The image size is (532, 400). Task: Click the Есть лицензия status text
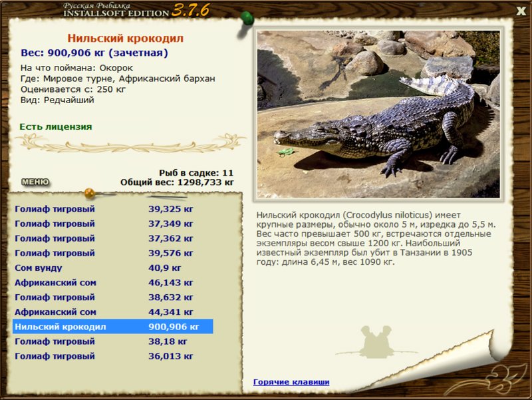(56, 127)
